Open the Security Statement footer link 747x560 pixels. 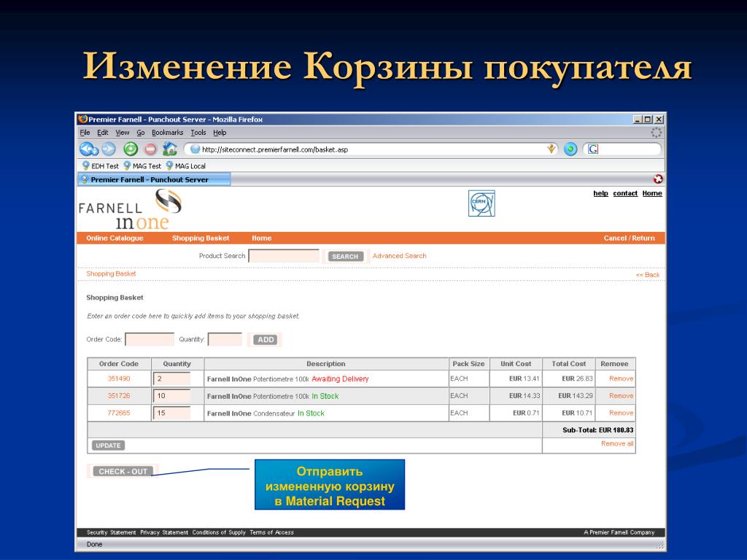(x=111, y=532)
